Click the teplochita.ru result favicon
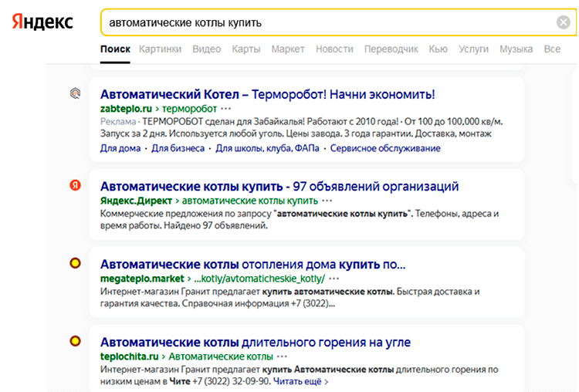579x392 pixels. click(76, 341)
